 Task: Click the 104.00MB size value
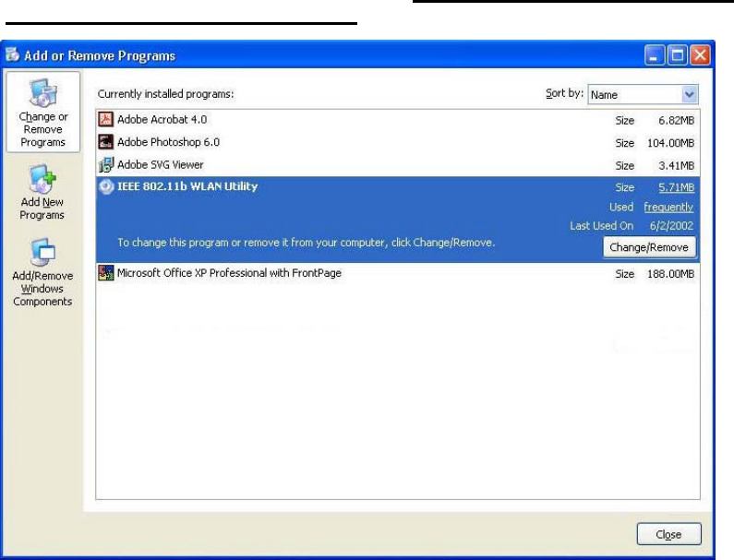670,143
